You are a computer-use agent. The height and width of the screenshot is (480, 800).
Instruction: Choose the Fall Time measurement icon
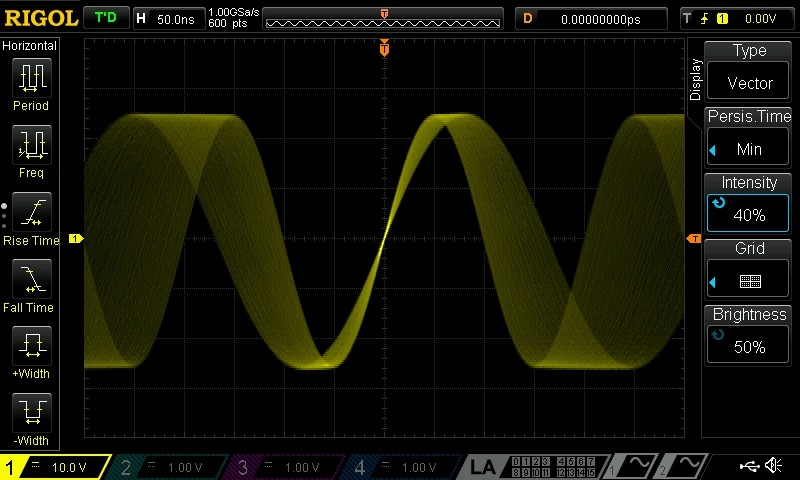pos(30,280)
